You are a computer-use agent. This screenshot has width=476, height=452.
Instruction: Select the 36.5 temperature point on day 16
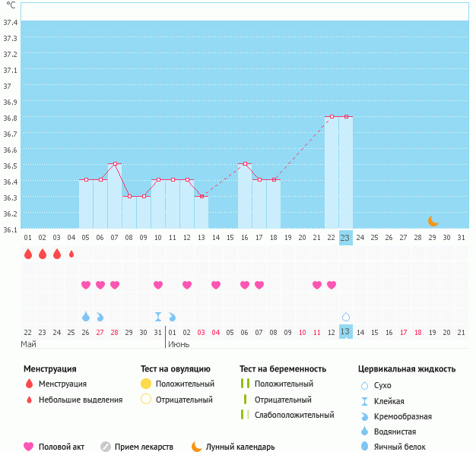pyautogui.click(x=245, y=164)
